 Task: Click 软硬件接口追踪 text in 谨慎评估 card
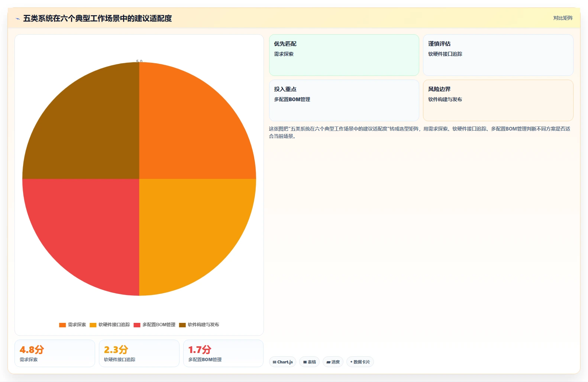click(x=445, y=54)
